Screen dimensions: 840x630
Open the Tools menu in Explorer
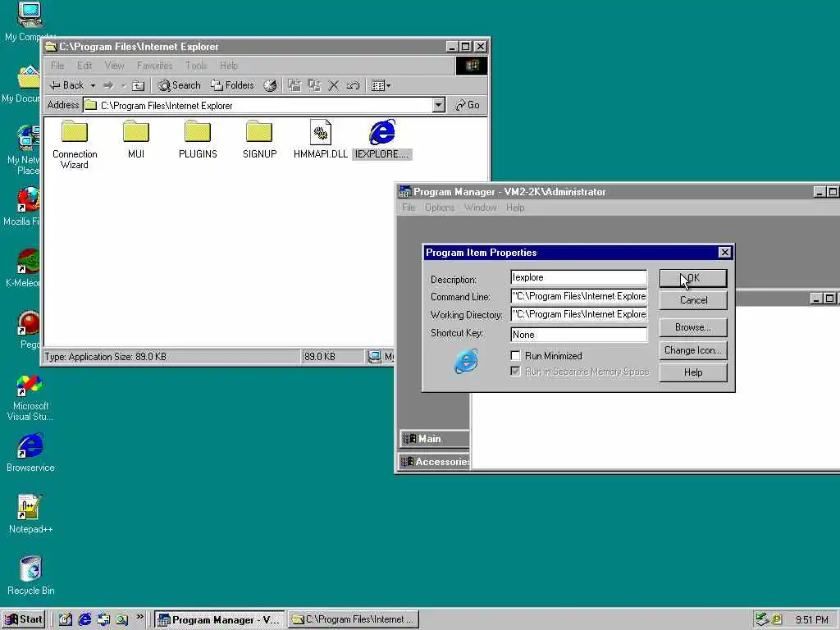pyautogui.click(x=196, y=66)
